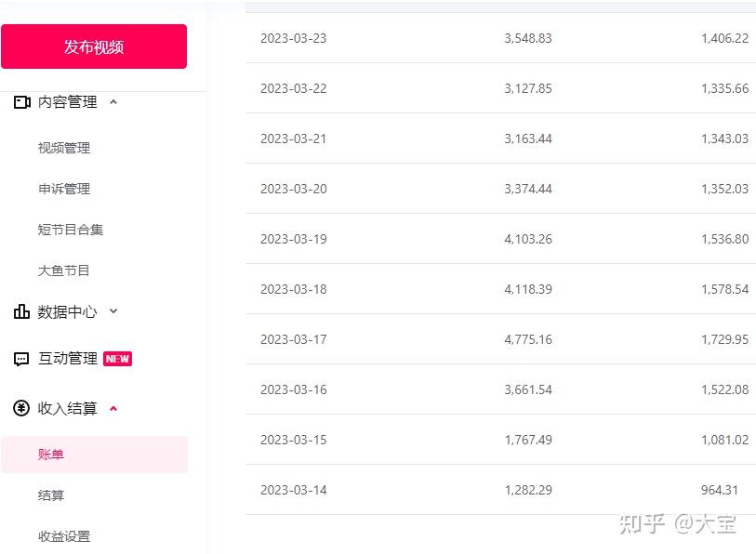Collapse the 收入结算 section chevron
Image resolution: width=756 pixels, height=554 pixels.
point(113,409)
